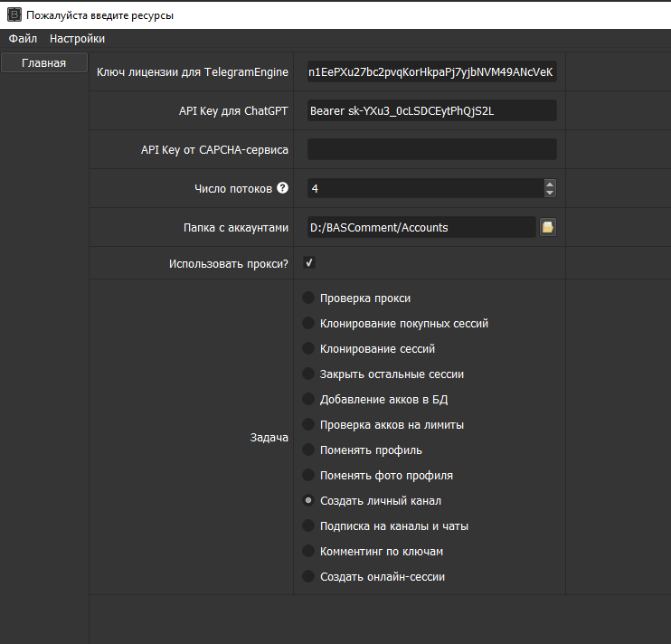Select the Проверка прокси radio option
The height and width of the screenshot is (644, 671).
coord(309,298)
